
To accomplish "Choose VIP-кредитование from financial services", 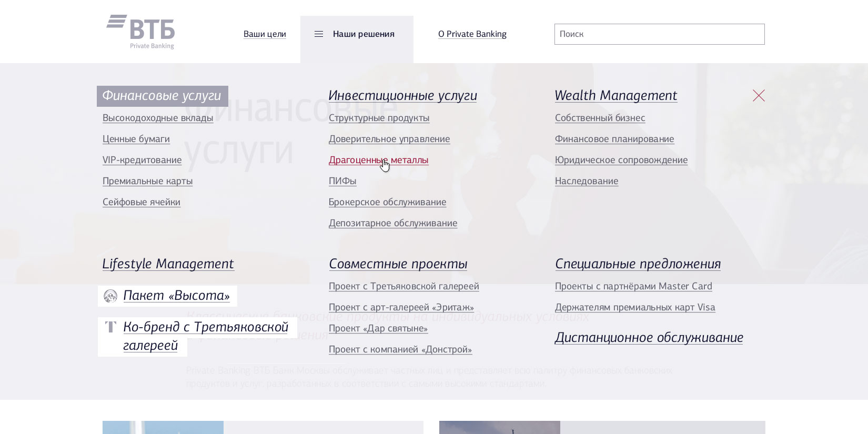I will point(142,160).
